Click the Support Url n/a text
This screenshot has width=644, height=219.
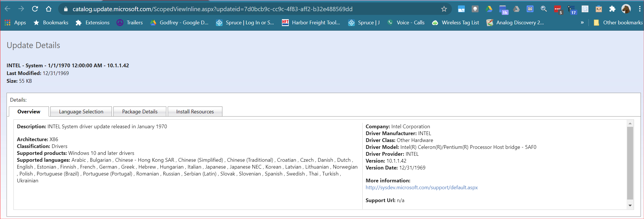pyautogui.click(x=385, y=200)
